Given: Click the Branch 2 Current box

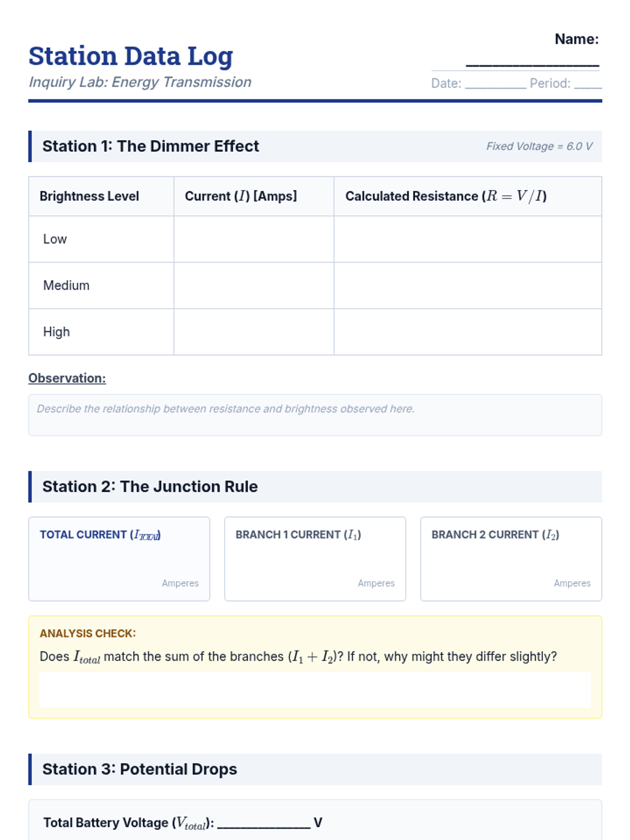Looking at the screenshot, I should [x=511, y=560].
